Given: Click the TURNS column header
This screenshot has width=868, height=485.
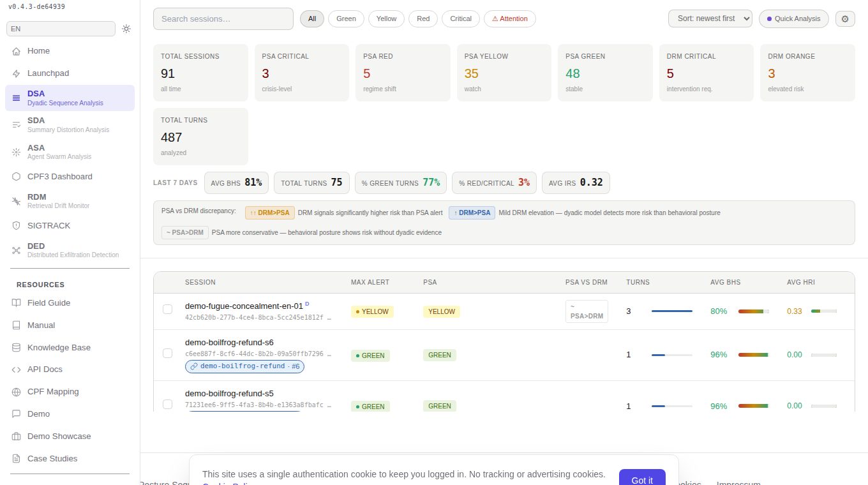Looking at the screenshot, I should tap(638, 282).
